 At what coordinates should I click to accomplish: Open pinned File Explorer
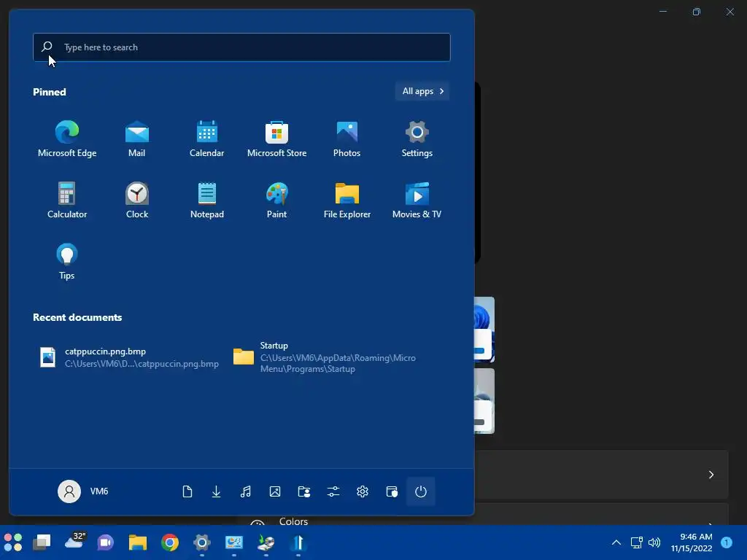tap(347, 200)
